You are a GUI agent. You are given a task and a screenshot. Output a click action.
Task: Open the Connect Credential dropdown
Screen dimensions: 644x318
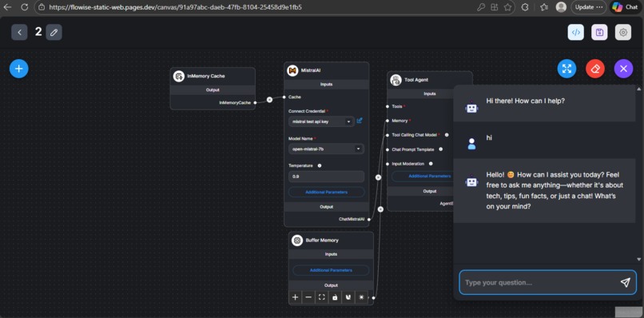[321, 121]
